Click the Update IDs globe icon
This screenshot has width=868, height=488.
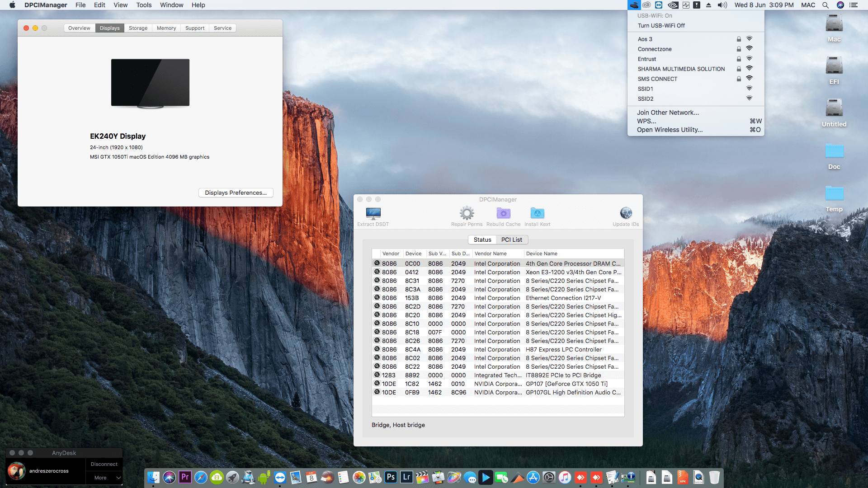pyautogui.click(x=626, y=213)
